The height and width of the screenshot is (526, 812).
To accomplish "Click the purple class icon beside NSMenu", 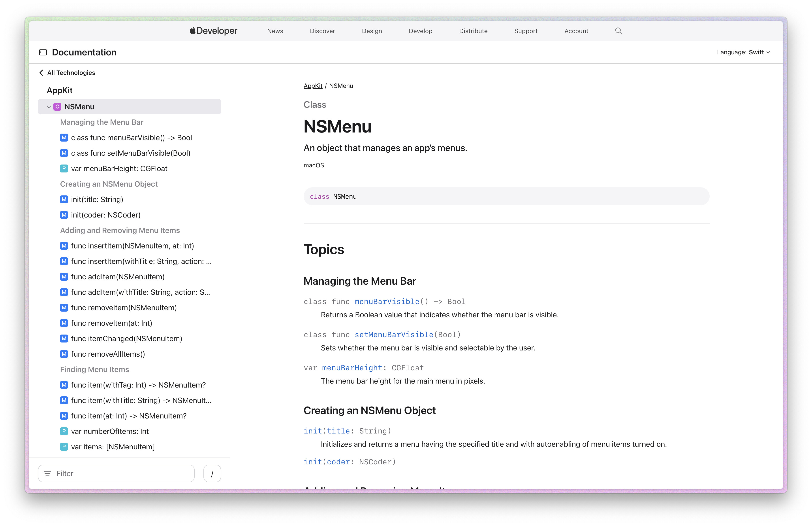I will 57,107.
